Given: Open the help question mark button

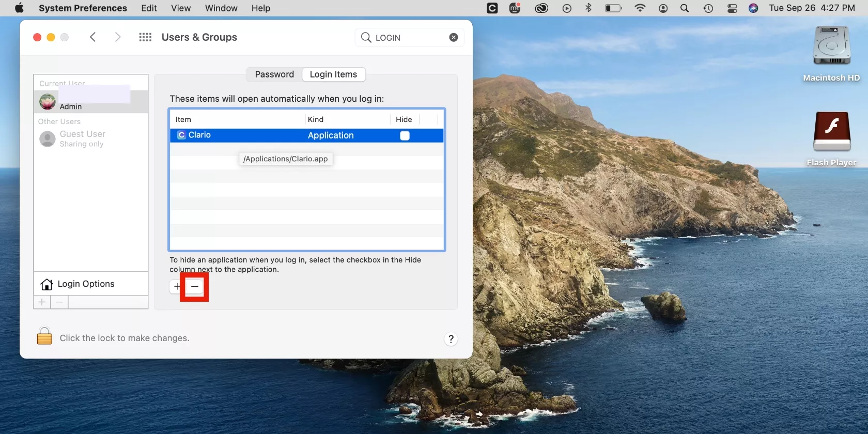Looking at the screenshot, I should pyautogui.click(x=451, y=339).
